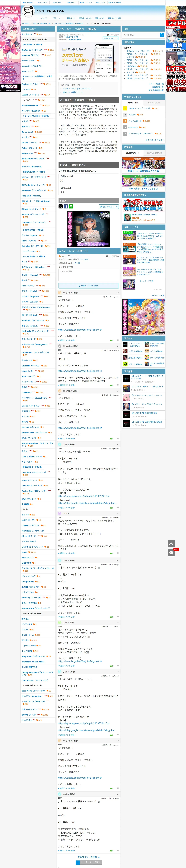Expand 返信コメントを書く under comment 2861

tap(67, 617)
